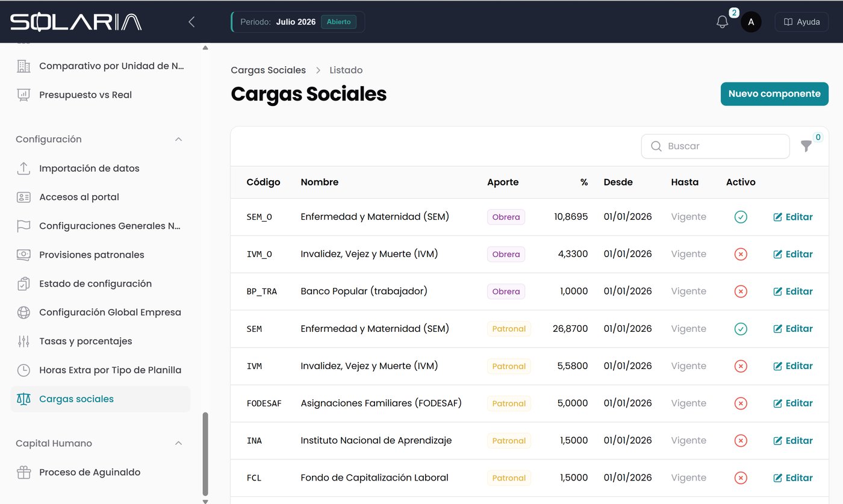
Task: Click the Configuración Global Empresa globe icon
Action: pos(23,313)
